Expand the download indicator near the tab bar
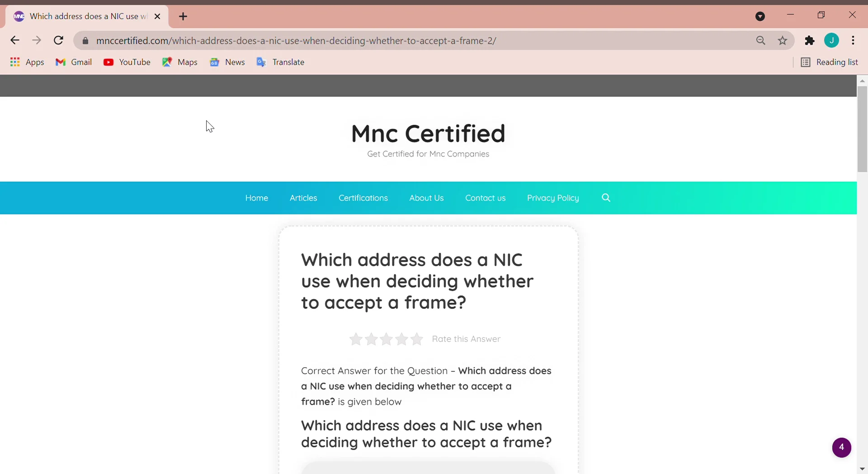This screenshot has width=868, height=474. (x=760, y=16)
